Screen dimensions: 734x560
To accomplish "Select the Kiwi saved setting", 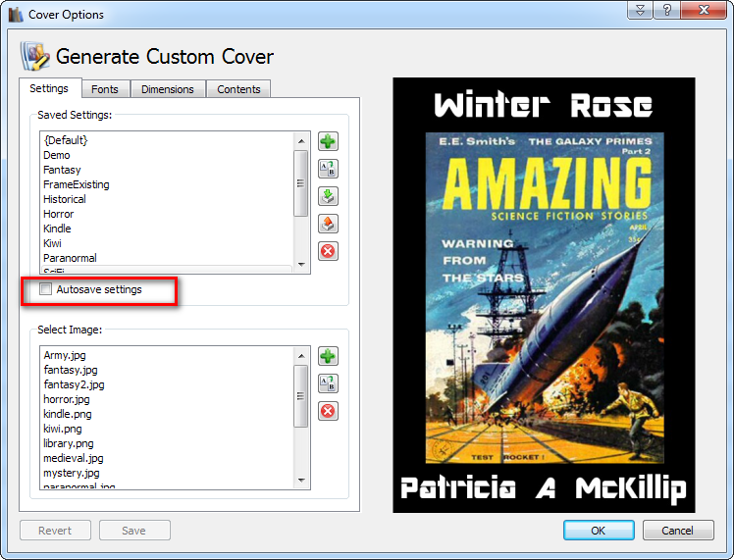I will [167, 243].
